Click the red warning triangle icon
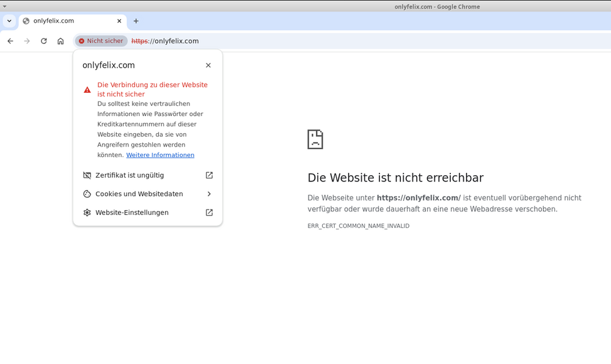 87,90
